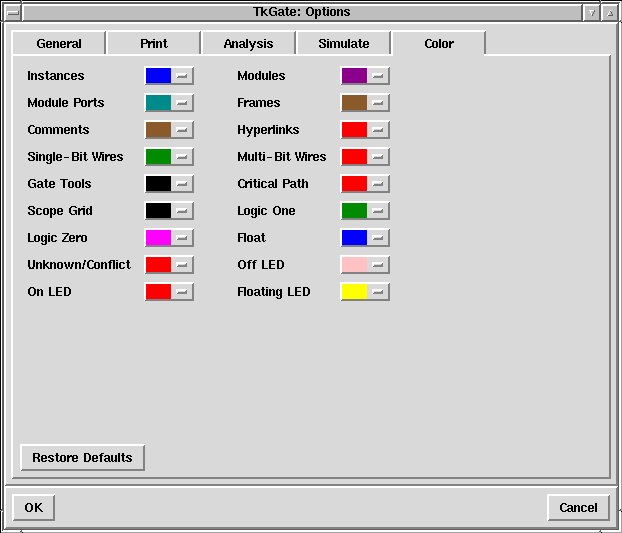Image resolution: width=622 pixels, height=533 pixels.
Task: Open the Hyperlinks color dropdown
Action: pyautogui.click(x=378, y=130)
